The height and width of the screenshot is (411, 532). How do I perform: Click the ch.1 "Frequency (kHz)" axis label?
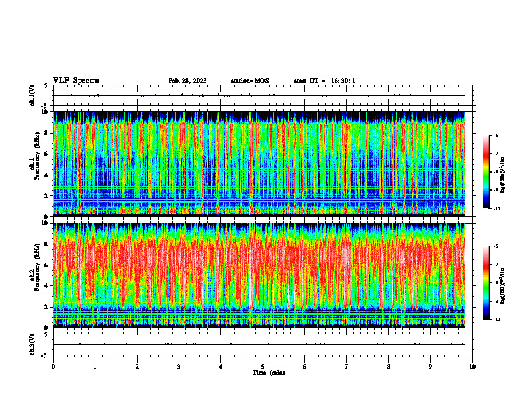tap(38, 156)
